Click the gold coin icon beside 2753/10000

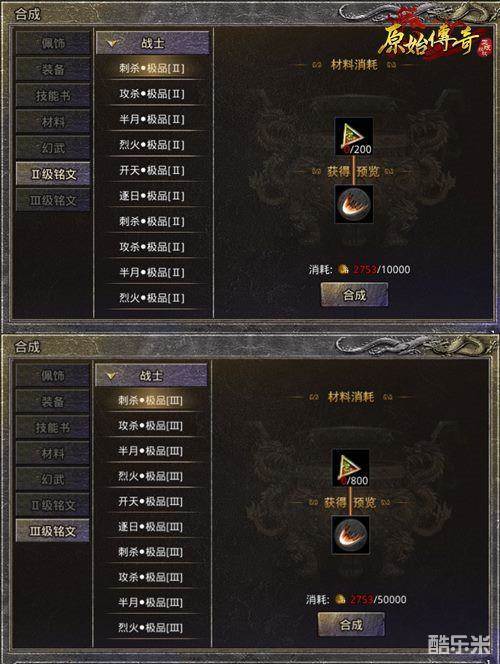pyautogui.click(x=344, y=269)
